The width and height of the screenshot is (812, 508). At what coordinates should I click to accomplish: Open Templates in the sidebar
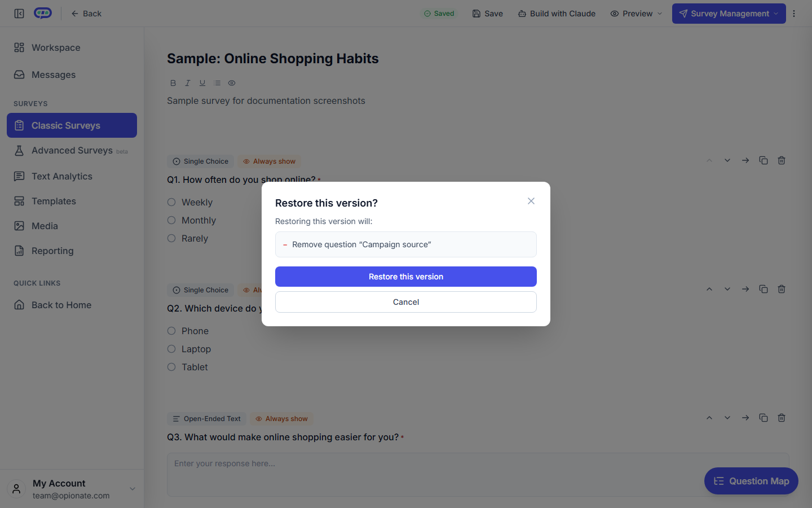tap(72, 201)
